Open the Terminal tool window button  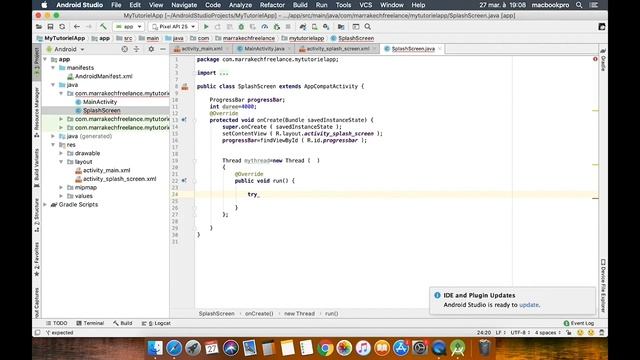(x=90, y=323)
